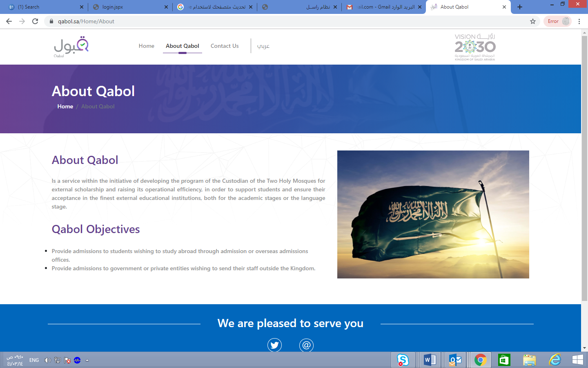This screenshot has width=588, height=368.
Task: Open Microsoft Word from the taskbar
Action: [x=430, y=360]
